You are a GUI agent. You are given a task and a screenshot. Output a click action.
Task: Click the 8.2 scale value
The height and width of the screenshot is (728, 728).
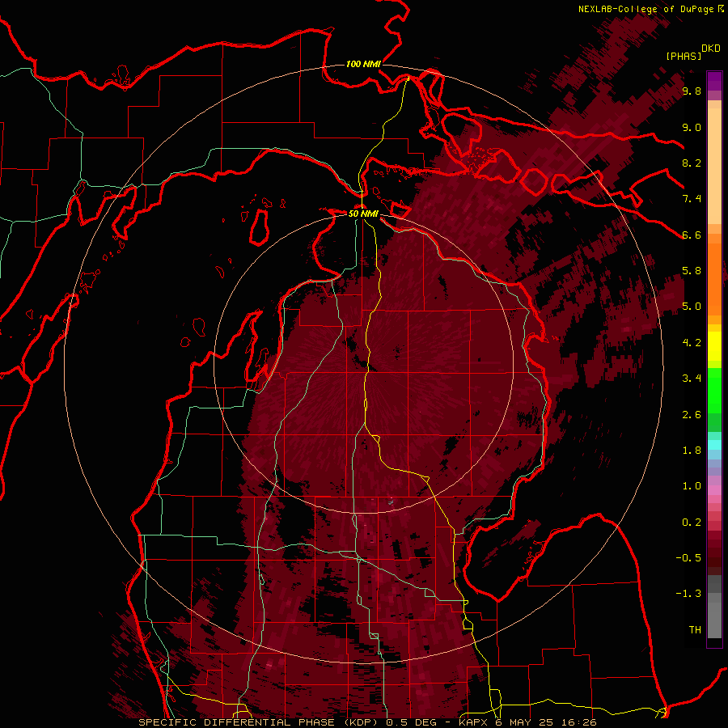[x=692, y=163]
